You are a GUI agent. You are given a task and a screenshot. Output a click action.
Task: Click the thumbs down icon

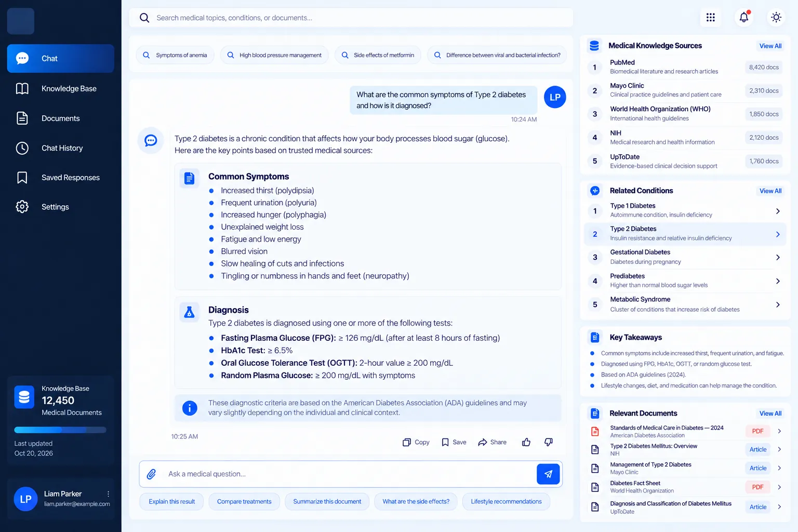click(549, 442)
